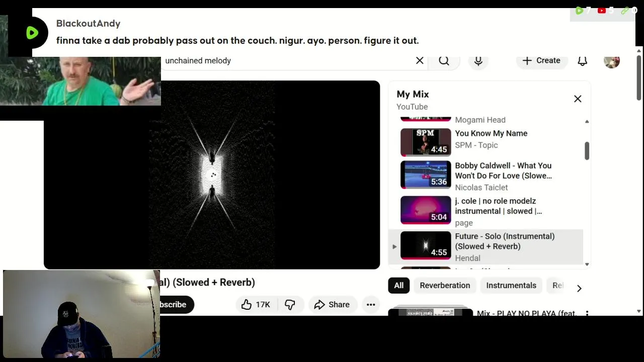Clear the unchained melody search text
The width and height of the screenshot is (644, 362).
420,60
